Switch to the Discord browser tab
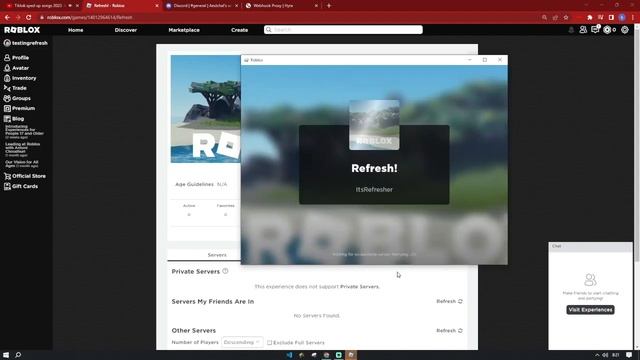The width and height of the screenshot is (640, 360). point(201,6)
